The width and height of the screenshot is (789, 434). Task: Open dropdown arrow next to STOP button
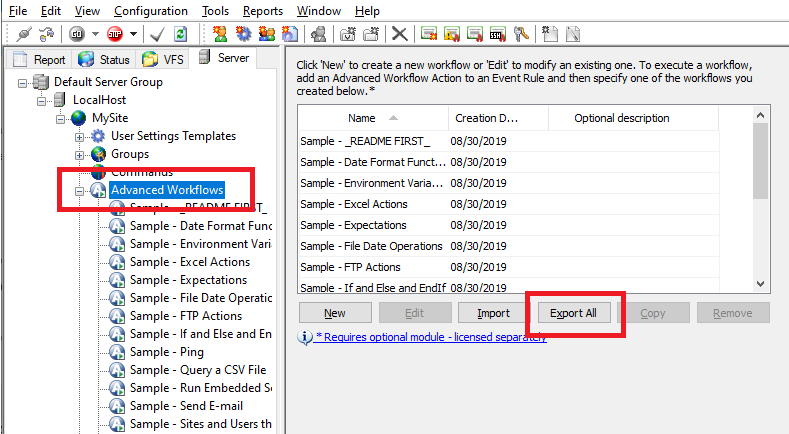click(x=133, y=34)
